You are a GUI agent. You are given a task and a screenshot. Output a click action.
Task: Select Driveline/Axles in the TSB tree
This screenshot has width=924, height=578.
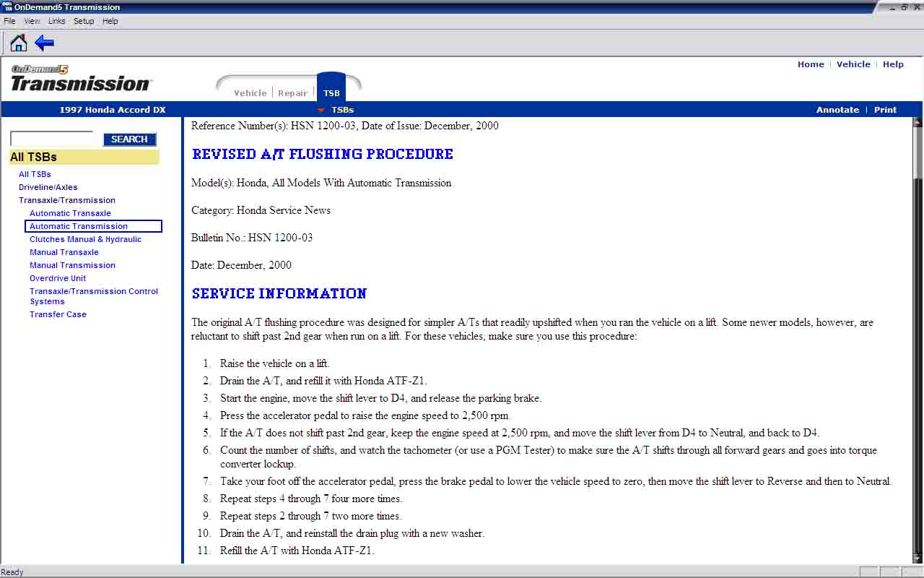tap(48, 187)
